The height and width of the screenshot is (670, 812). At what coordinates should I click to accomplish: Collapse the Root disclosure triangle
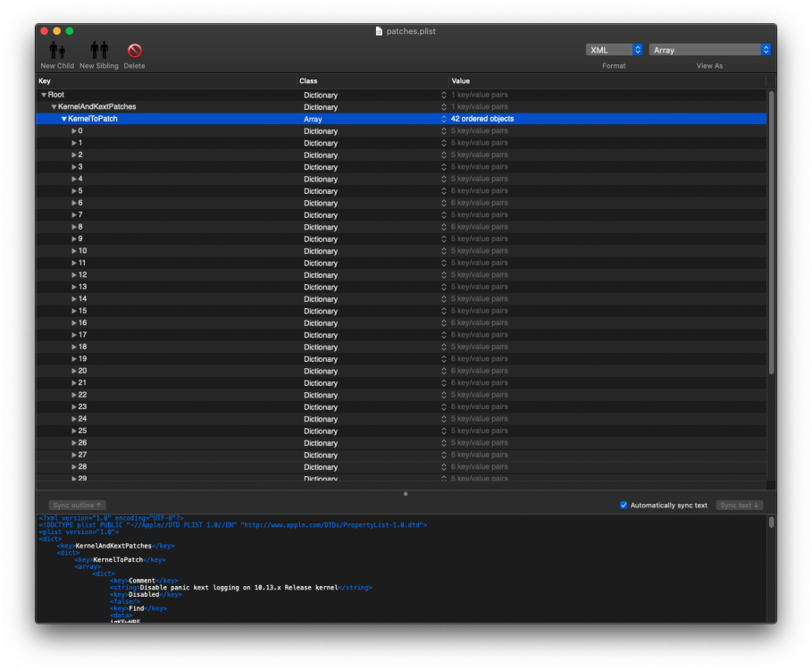click(x=44, y=95)
